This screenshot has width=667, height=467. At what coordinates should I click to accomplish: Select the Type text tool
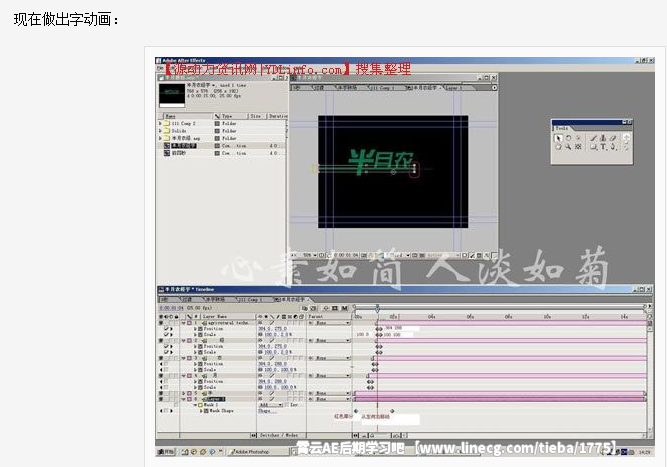603,147
